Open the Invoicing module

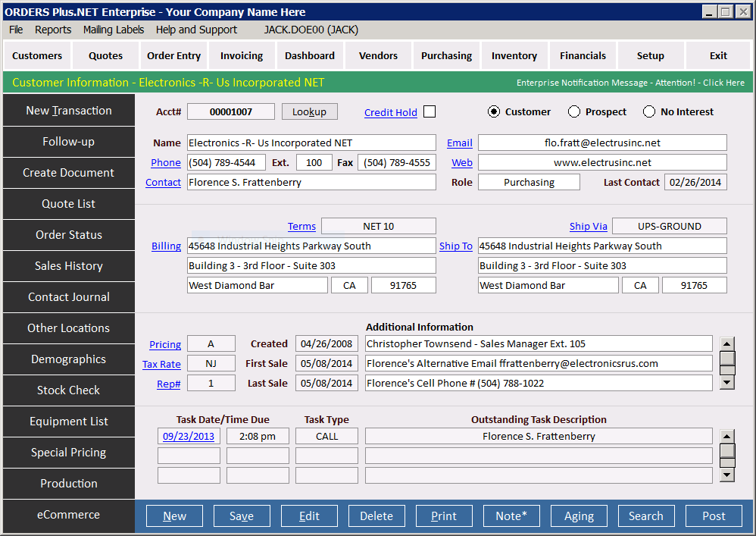(242, 55)
